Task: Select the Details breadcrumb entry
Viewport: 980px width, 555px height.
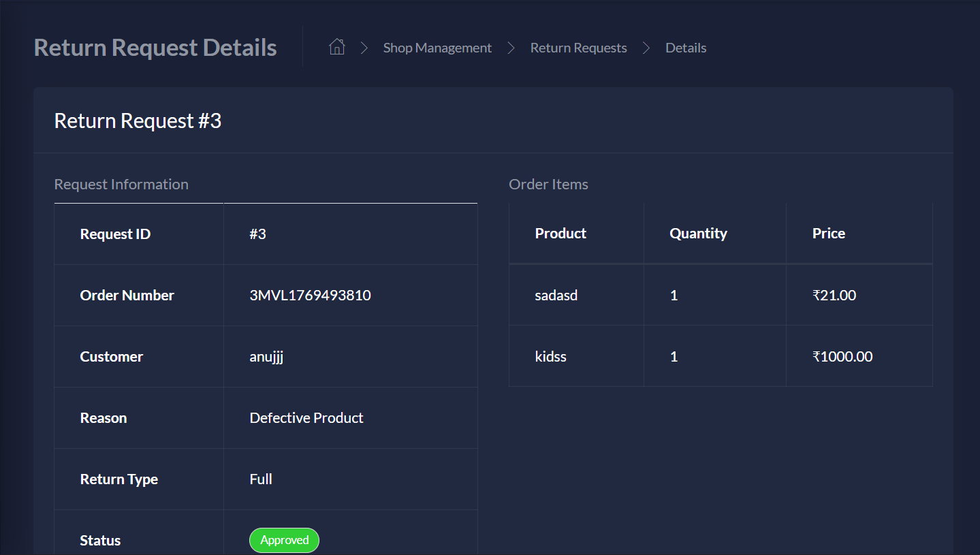Action: coord(686,48)
